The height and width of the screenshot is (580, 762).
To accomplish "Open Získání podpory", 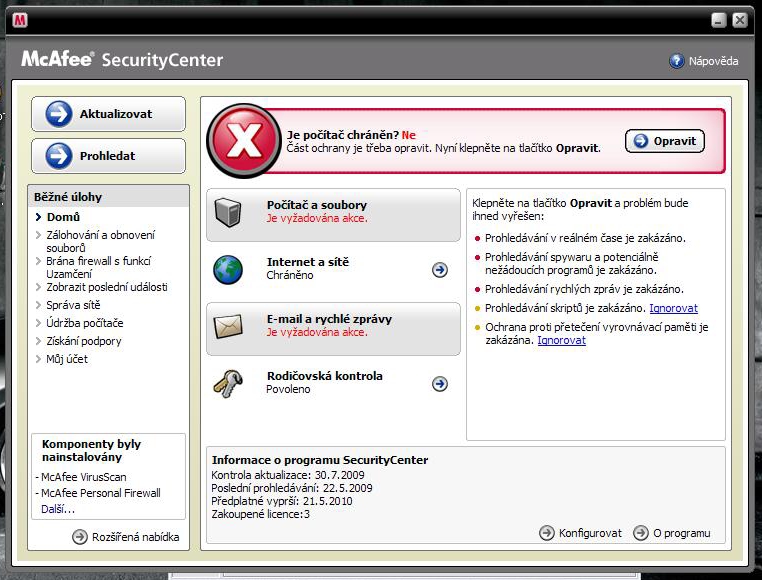I will [x=84, y=341].
